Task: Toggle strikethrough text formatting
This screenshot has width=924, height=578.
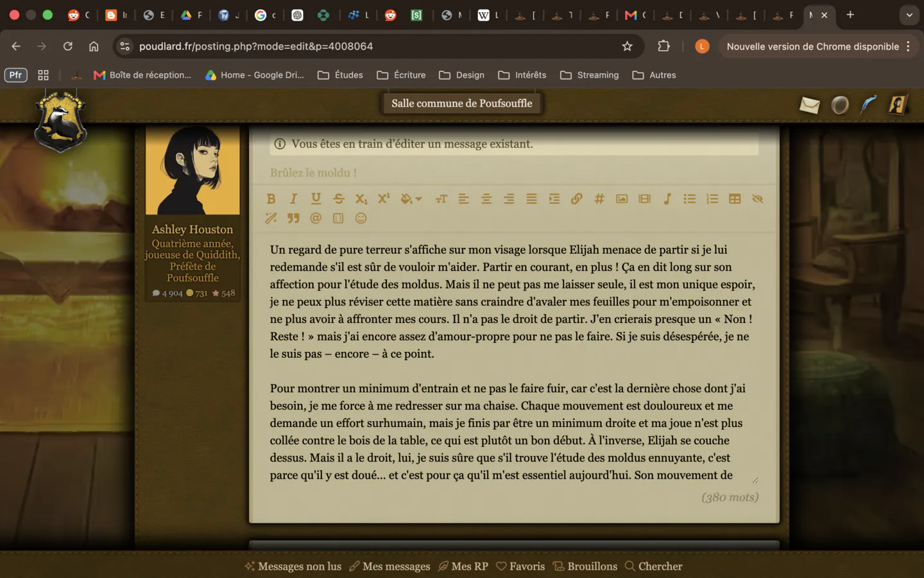Action: (339, 199)
